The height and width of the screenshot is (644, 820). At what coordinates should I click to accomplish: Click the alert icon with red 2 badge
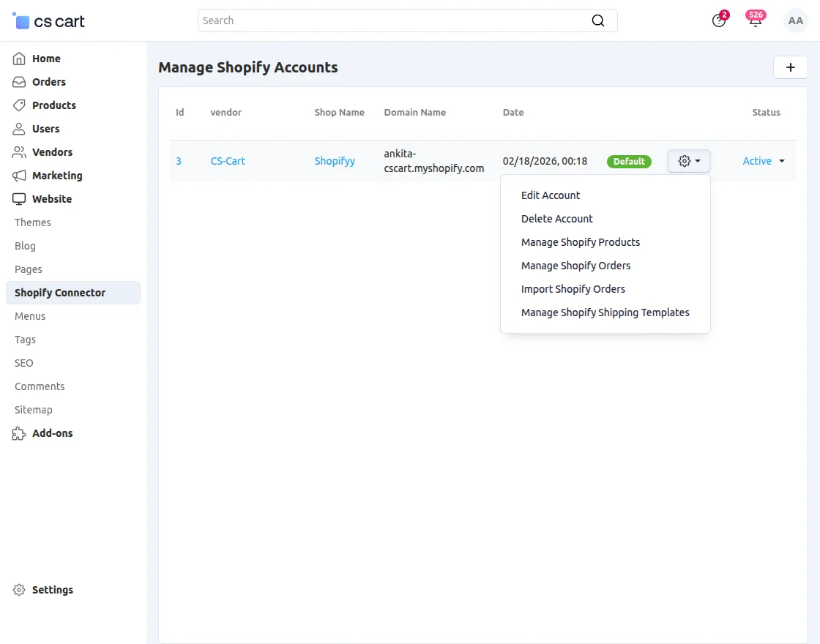tap(718, 21)
